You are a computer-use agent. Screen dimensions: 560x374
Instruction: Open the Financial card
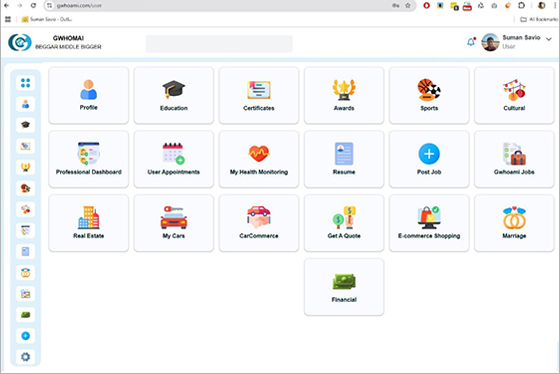[x=344, y=287]
